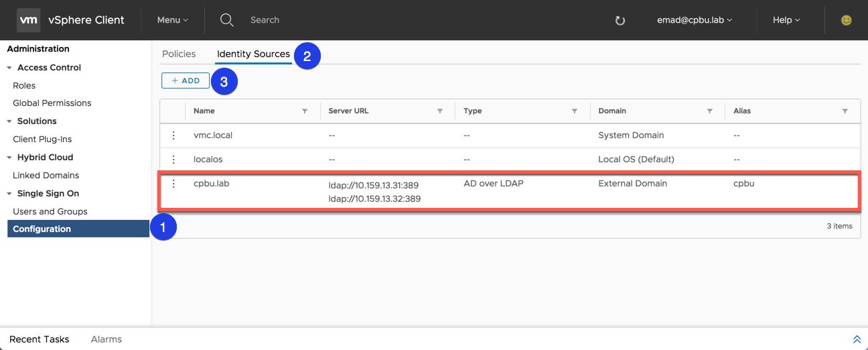
Task: Open the Menu dropdown
Action: [172, 20]
